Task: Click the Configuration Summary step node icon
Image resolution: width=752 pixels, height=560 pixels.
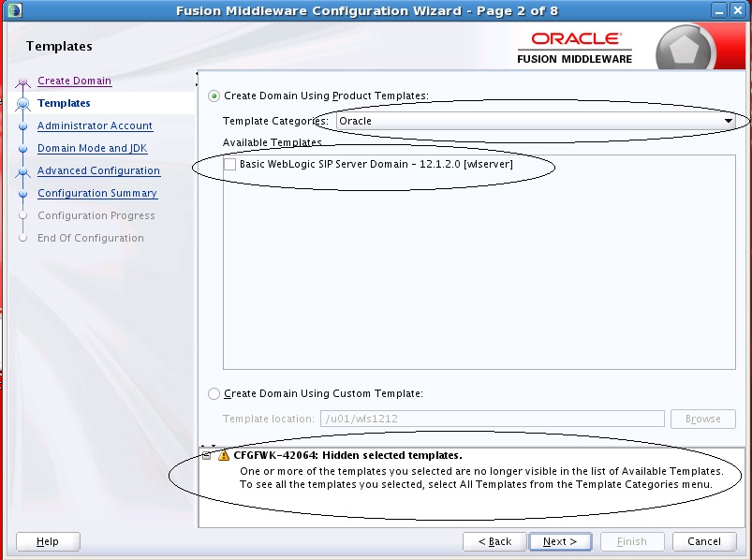Action: click(22, 194)
